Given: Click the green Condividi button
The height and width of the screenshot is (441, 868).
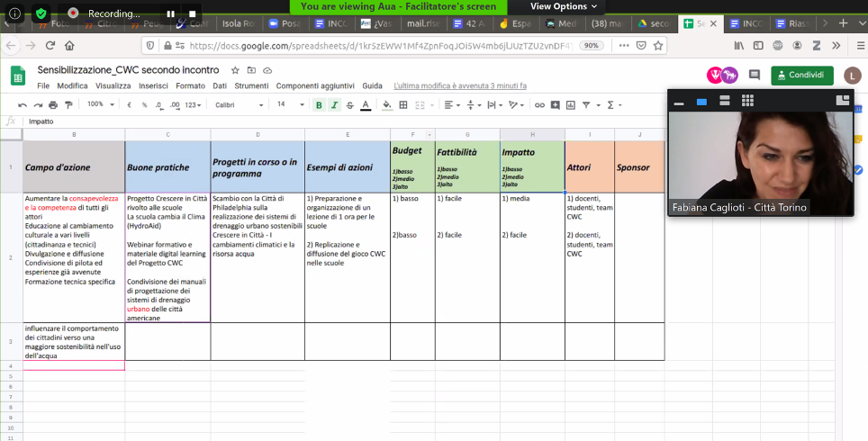Looking at the screenshot, I should click(802, 76).
